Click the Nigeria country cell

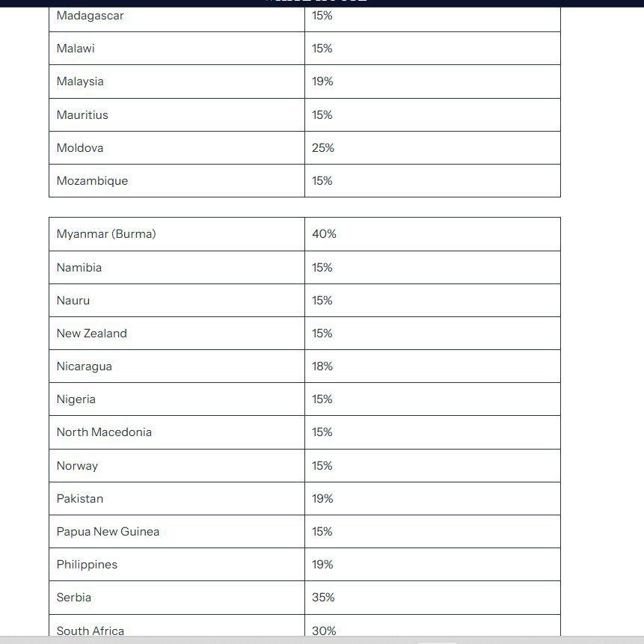tap(76, 399)
